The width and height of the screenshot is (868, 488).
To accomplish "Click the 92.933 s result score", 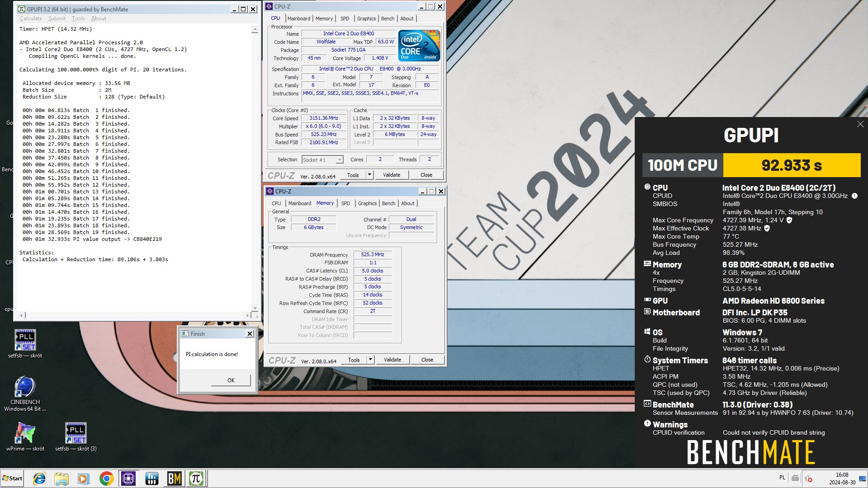I will click(792, 165).
